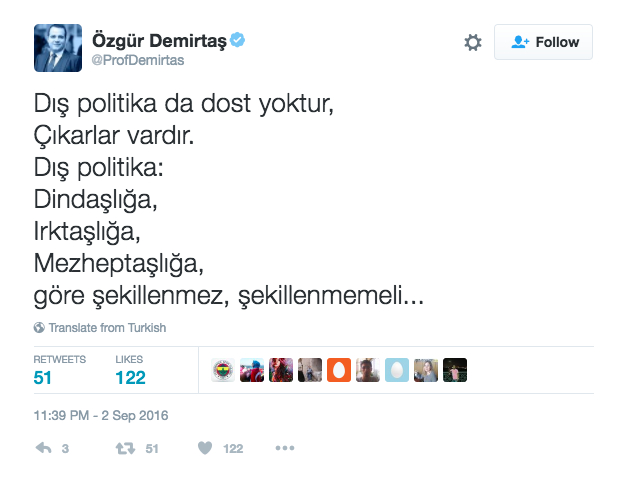Translate the tweet from Turkish
This screenshot has width=628, height=483.
pos(107,328)
